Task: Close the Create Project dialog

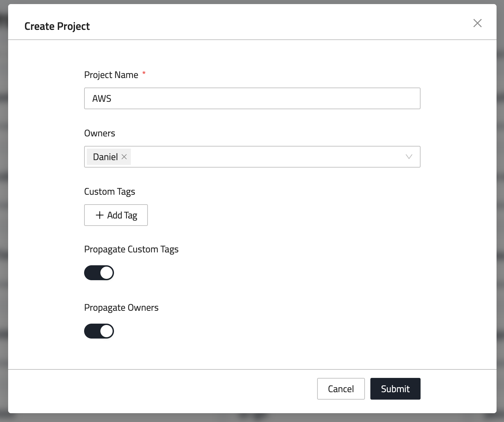Action: click(477, 23)
